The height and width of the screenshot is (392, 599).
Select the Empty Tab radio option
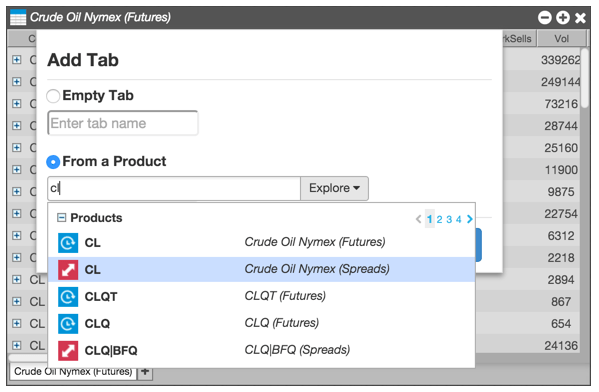pyautogui.click(x=53, y=96)
